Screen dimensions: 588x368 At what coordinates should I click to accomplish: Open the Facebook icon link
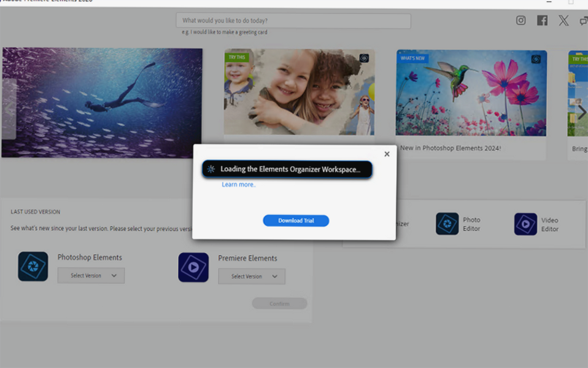(542, 20)
